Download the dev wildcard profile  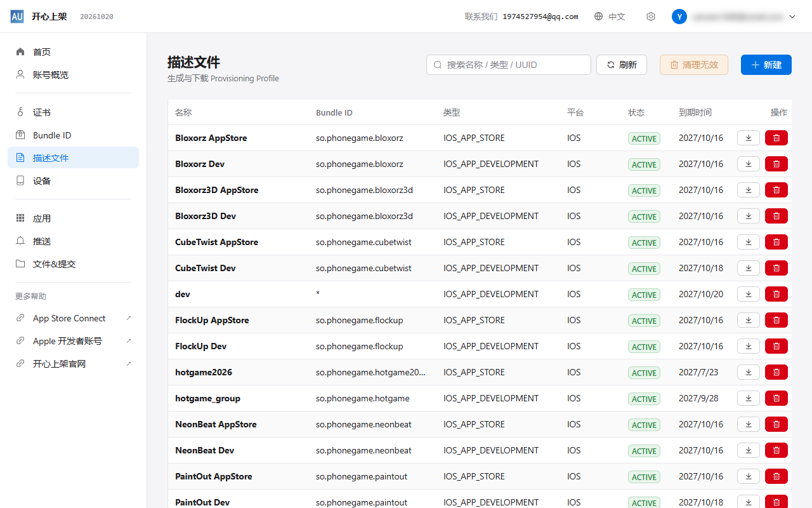coord(749,294)
